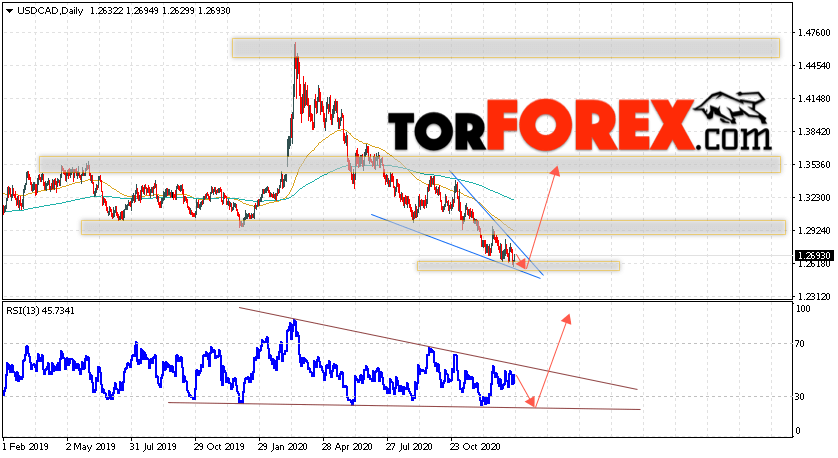This screenshot has width=838, height=458.
Task: Select the date label 28 Apr 2020
Action: [347, 447]
